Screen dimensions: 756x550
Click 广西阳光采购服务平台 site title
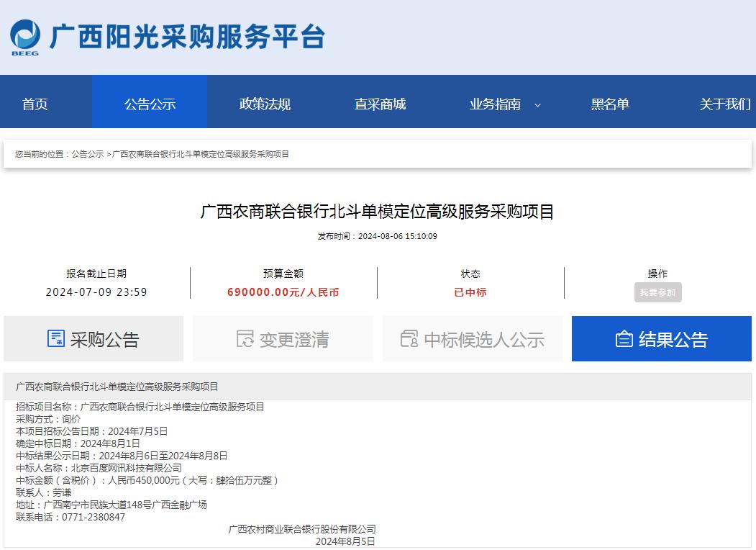(x=187, y=37)
